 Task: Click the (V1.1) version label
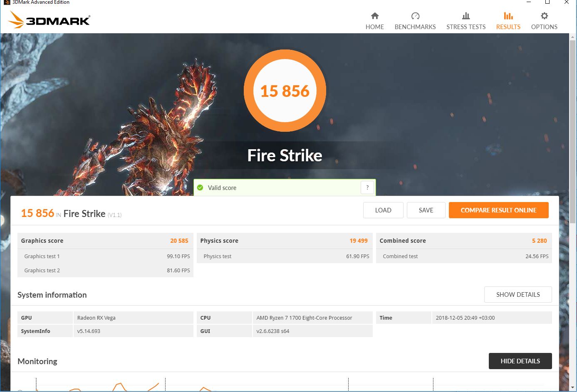[114, 215]
